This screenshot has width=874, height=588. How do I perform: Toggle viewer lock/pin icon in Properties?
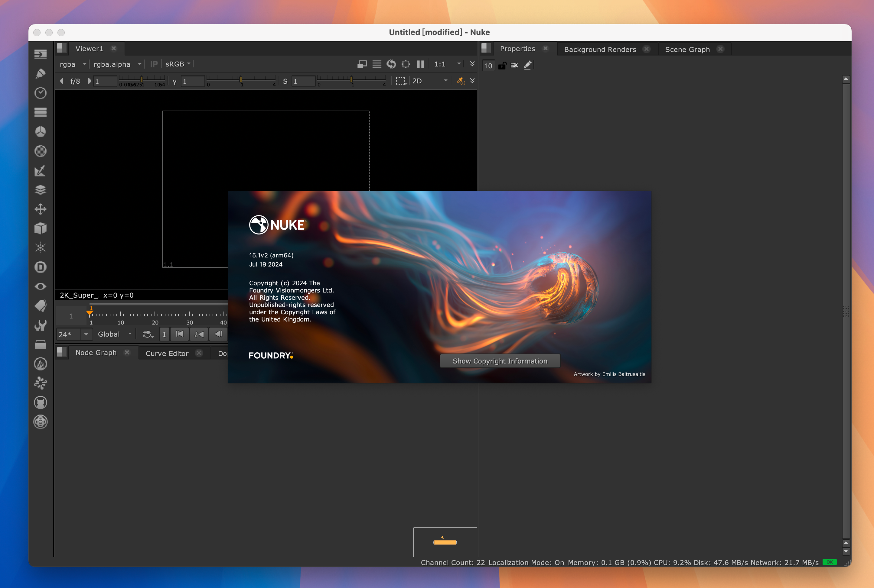click(502, 65)
